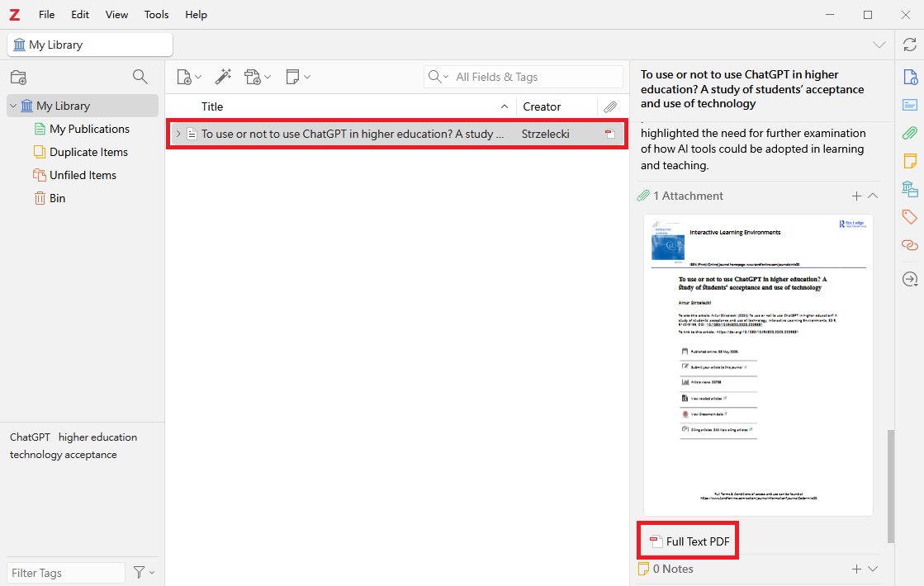This screenshot has width=924, height=586.
Task: Jump to Attachments via paperclip side icon
Action: tap(909, 133)
